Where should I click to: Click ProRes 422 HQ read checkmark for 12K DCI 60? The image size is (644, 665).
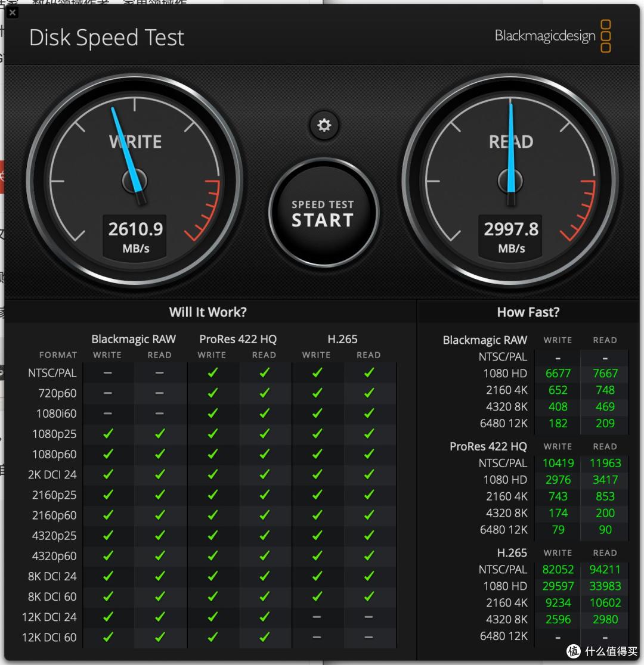[x=264, y=637]
